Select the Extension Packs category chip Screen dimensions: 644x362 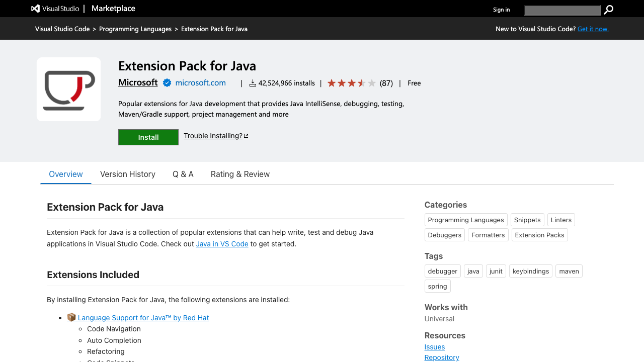[x=540, y=235]
